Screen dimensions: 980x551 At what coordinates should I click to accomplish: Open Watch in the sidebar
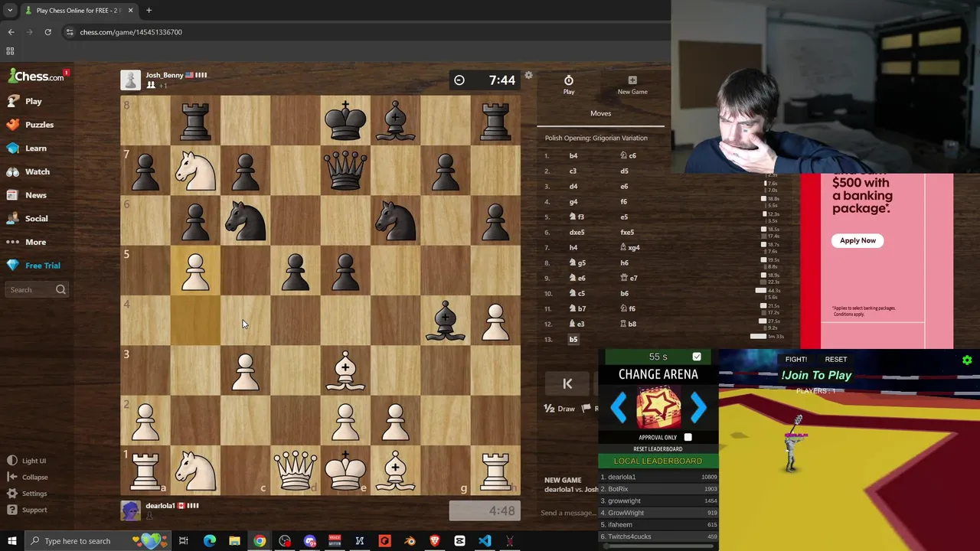28,171
